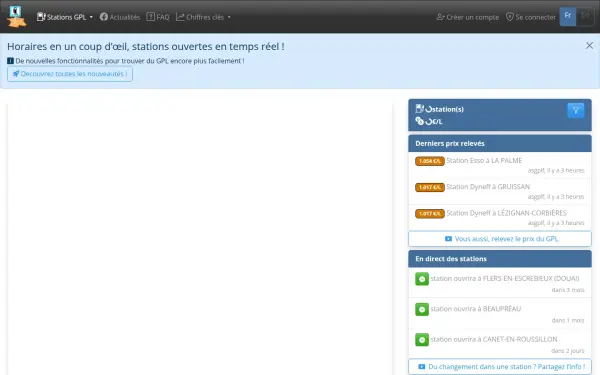This screenshot has width=600, height=375.
Task: Click the green icon beside CANET-EN-ROUSSILLON
Action: click(x=422, y=340)
